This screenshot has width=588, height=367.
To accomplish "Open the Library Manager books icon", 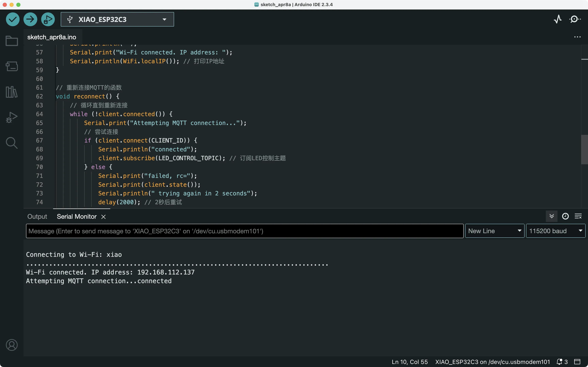I will click(x=12, y=92).
